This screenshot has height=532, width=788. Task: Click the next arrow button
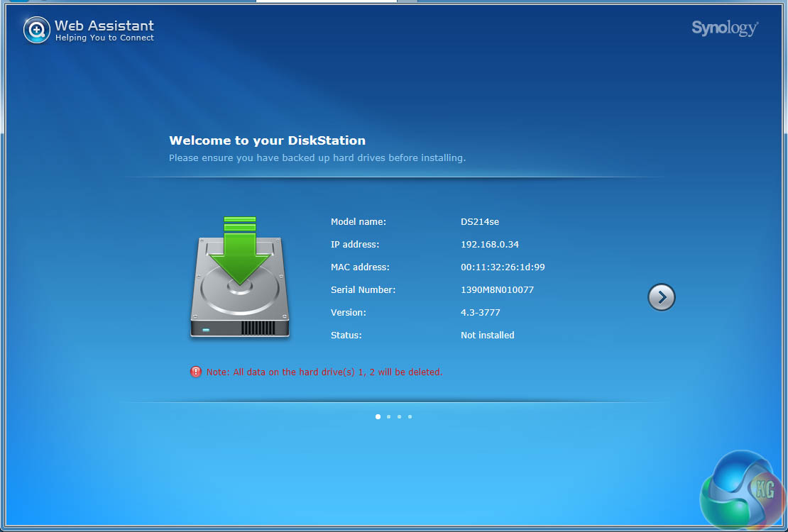(661, 297)
